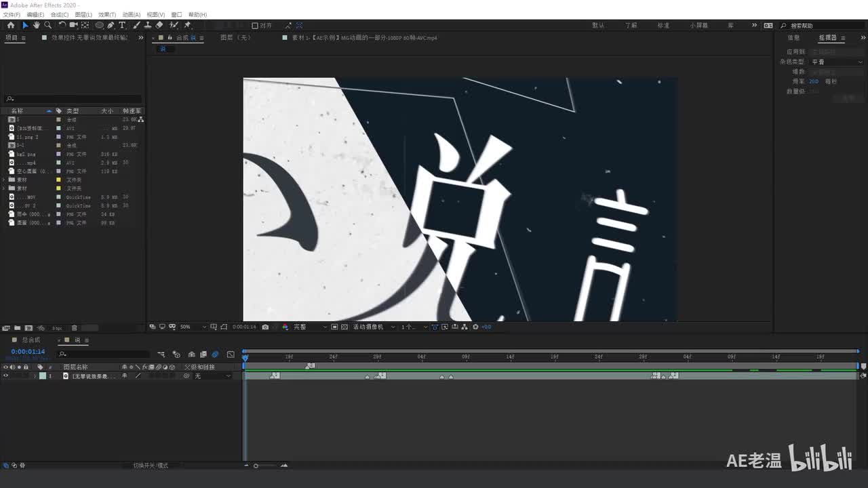The height and width of the screenshot is (488, 868).
Task: Open the 效果(T) menu
Action: [x=107, y=14]
